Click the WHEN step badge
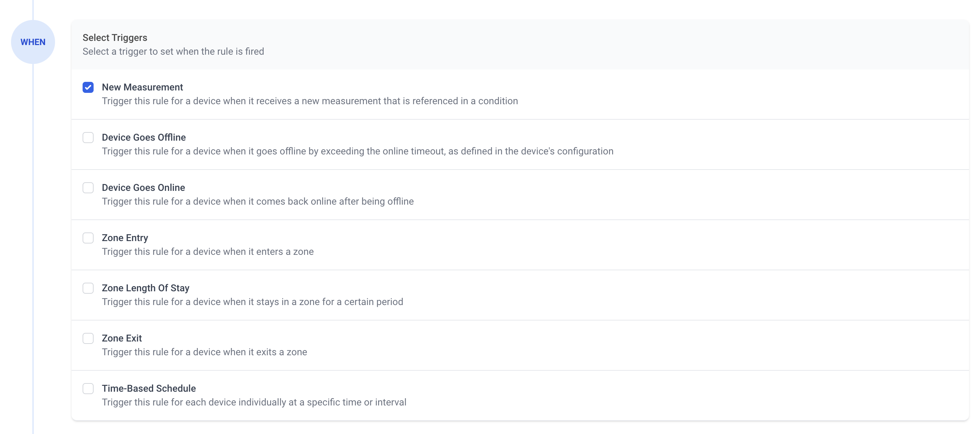The width and height of the screenshot is (980, 434). pos(33,42)
